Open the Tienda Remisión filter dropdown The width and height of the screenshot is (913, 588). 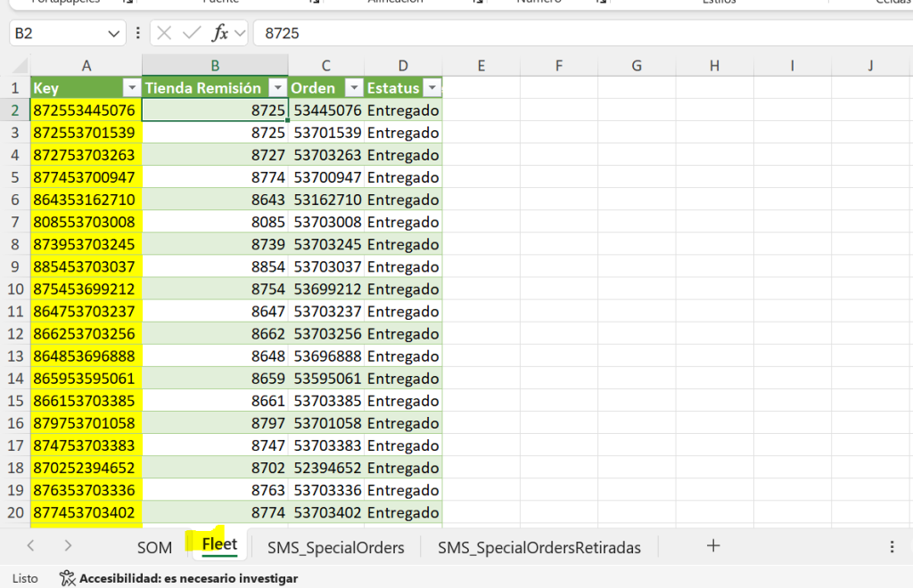point(278,88)
